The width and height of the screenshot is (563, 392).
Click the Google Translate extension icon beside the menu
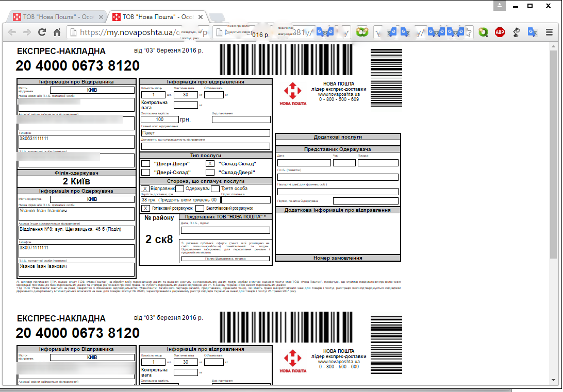tap(533, 32)
